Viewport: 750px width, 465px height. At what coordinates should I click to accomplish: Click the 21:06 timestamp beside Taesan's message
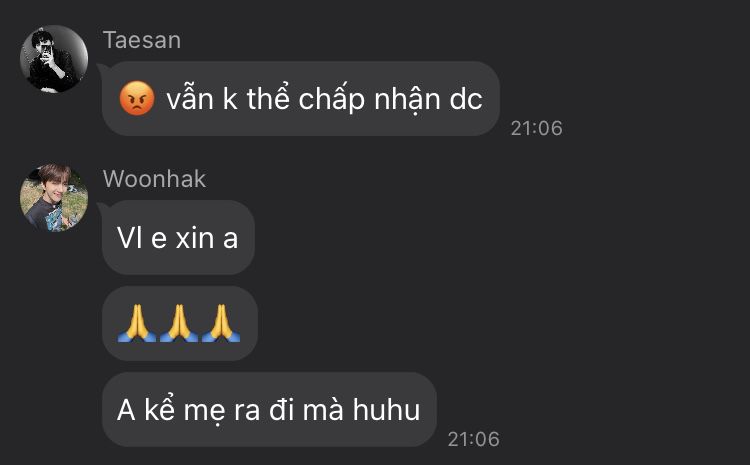536,128
